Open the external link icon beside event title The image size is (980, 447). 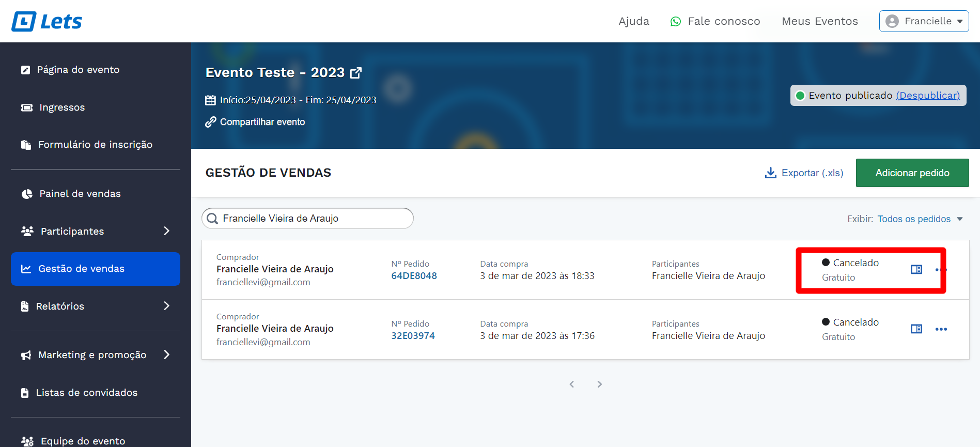(x=356, y=73)
